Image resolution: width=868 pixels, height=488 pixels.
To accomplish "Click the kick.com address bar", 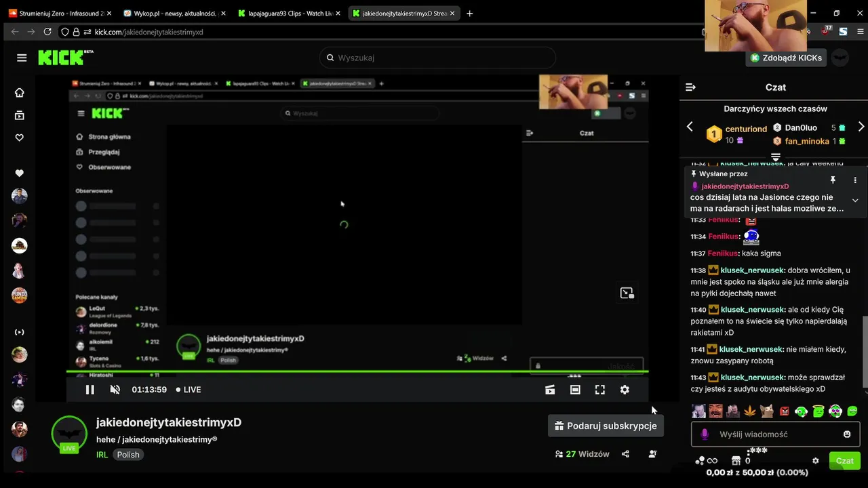I will pos(380,32).
